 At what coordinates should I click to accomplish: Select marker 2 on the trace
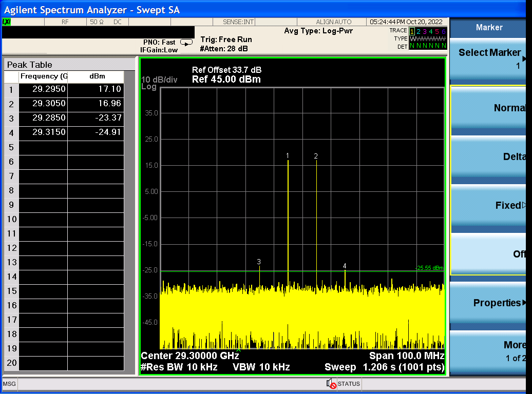[316, 156]
